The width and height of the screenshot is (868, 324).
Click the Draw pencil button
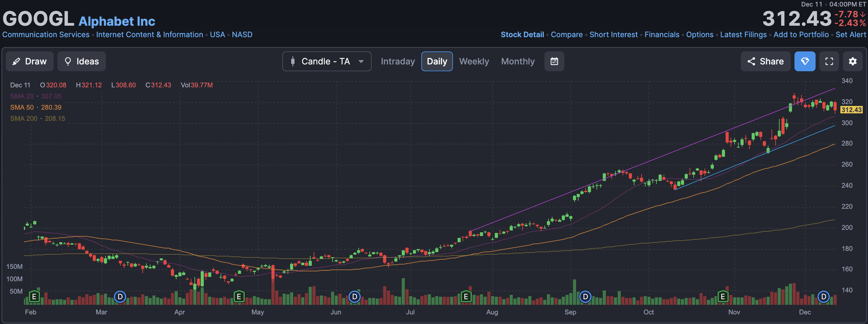pos(30,61)
